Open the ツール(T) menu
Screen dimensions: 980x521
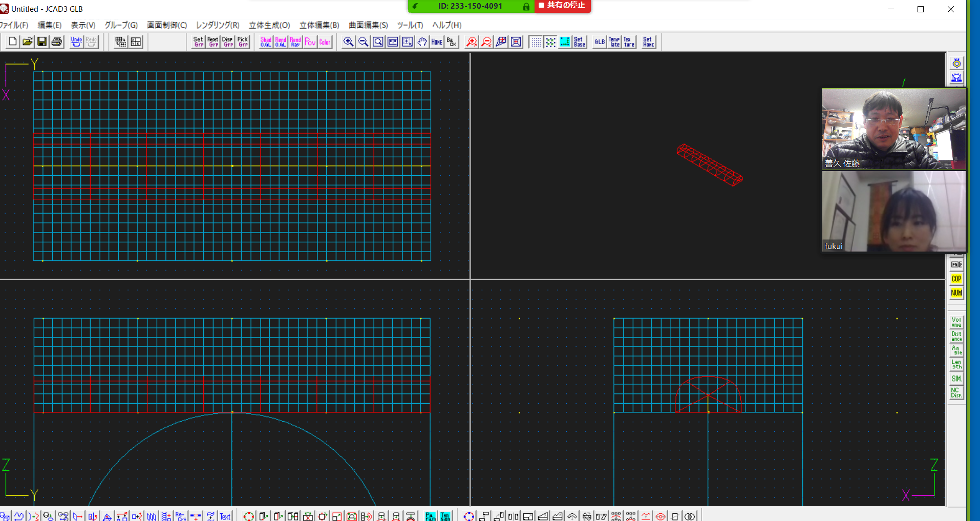[x=410, y=25]
